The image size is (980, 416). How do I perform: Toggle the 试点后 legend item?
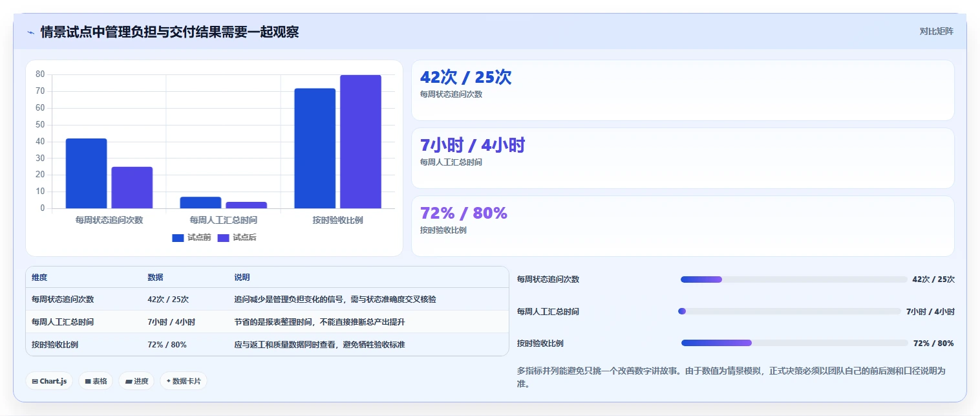point(237,237)
